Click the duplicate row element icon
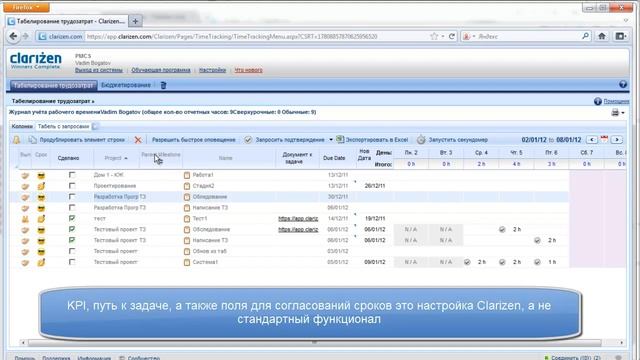This screenshot has width=640, height=360. [32, 140]
